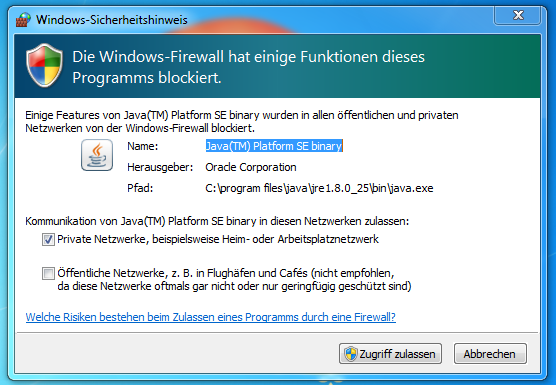Viewport: 556px width, 385px height.
Task: Click the java.exe file path text
Action: (319, 188)
